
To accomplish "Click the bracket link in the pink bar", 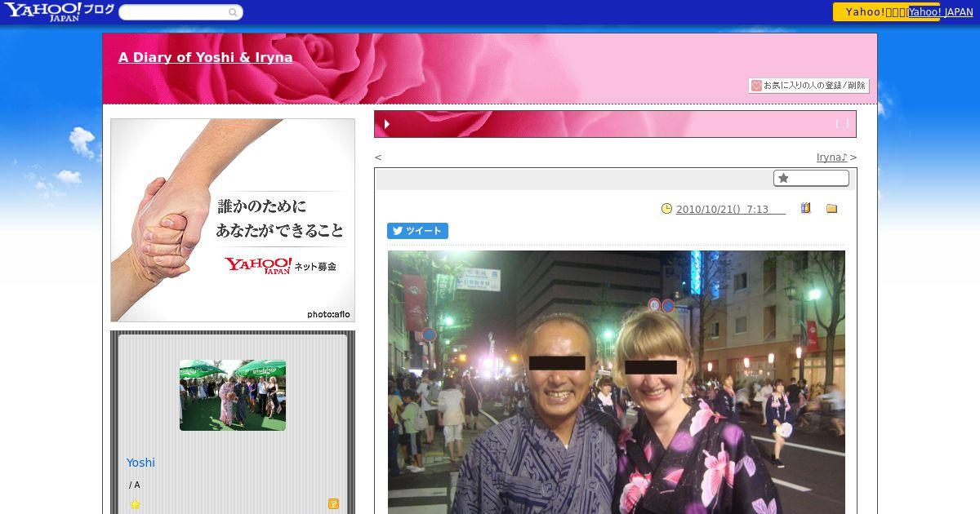I will [842, 124].
